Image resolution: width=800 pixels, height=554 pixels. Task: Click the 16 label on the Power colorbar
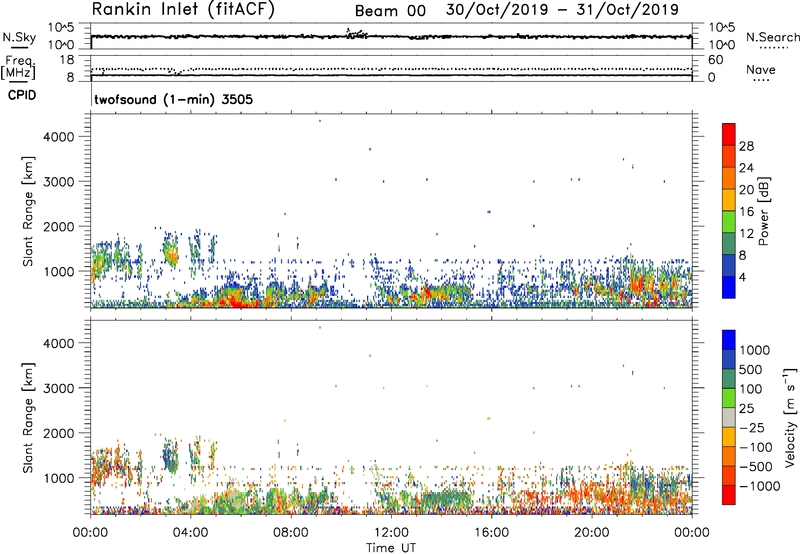(x=746, y=211)
